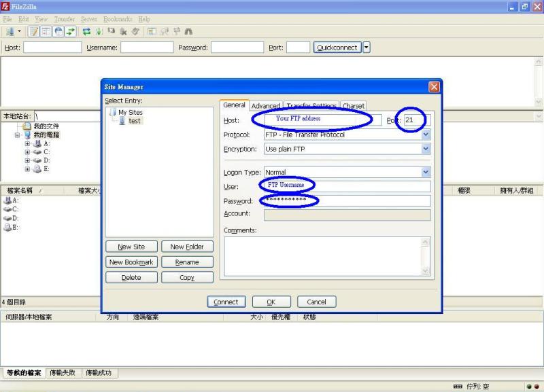Open the Transfer menu
The width and height of the screenshot is (544, 392).
(64, 19)
